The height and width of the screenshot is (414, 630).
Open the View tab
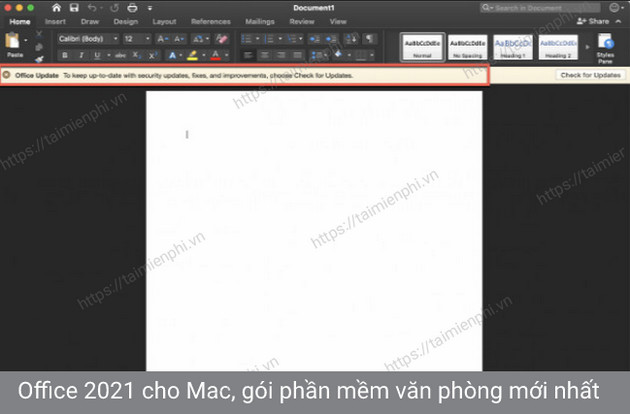click(338, 22)
